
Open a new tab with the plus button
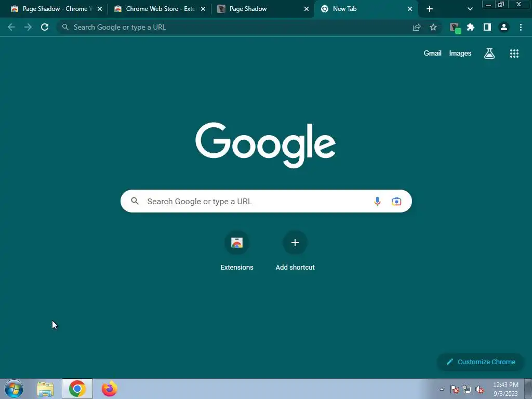[430, 9]
